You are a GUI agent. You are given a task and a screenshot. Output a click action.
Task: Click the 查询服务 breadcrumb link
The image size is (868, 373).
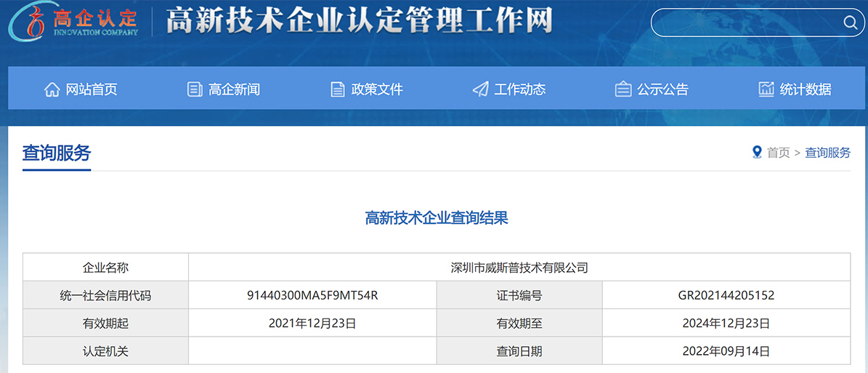pyautogui.click(x=827, y=153)
